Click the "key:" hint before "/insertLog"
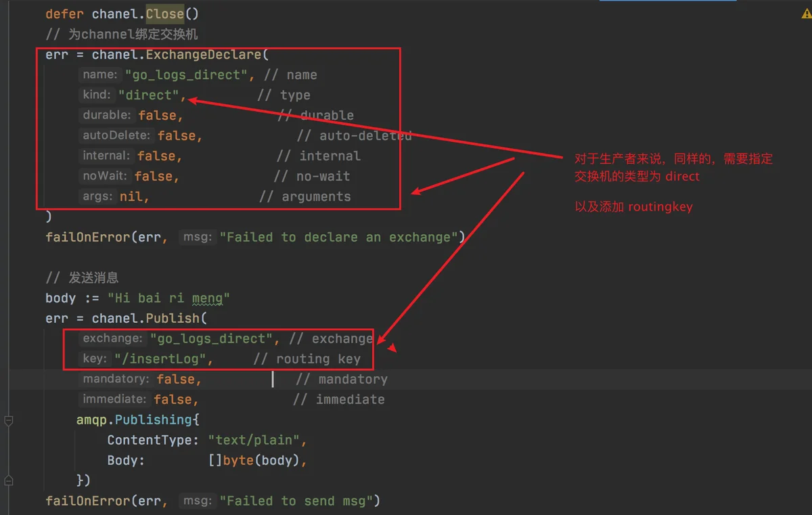812x515 pixels. point(94,359)
